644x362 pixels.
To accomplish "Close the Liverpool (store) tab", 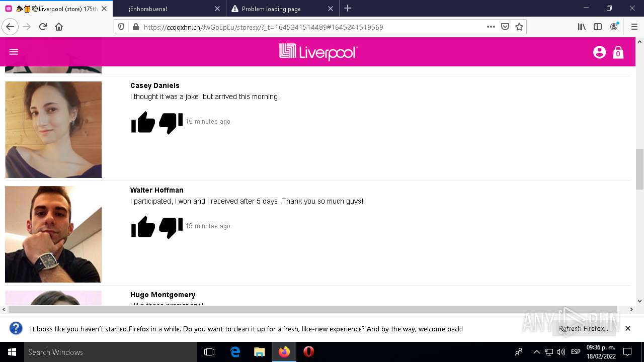I will click(104, 9).
